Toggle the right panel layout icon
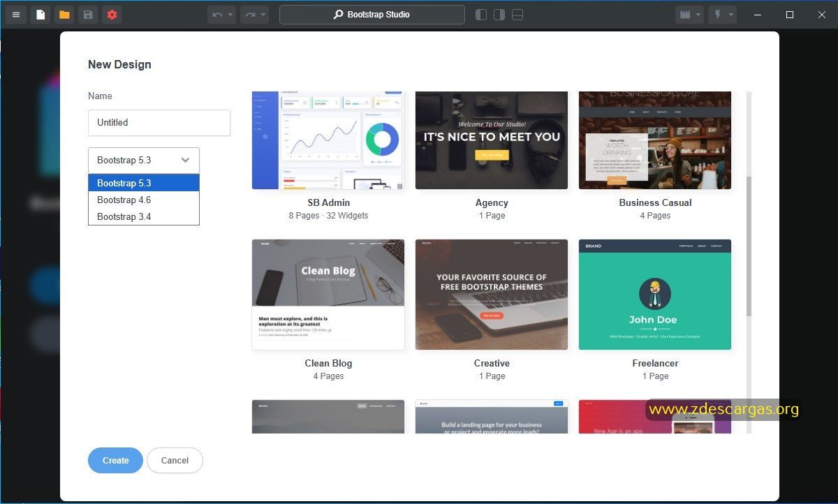Image resolution: width=838 pixels, height=504 pixels. tap(499, 15)
